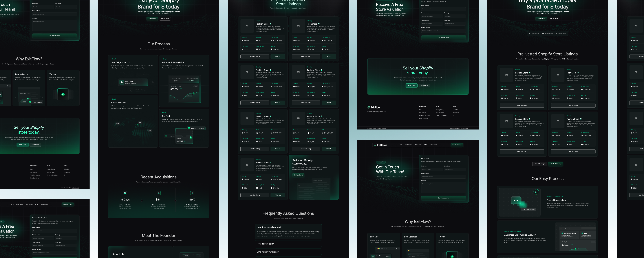The width and height of the screenshot is (644, 258).
Task: Click Total Revenue field in Valuation & Selling Price form
Action: point(43,246)
